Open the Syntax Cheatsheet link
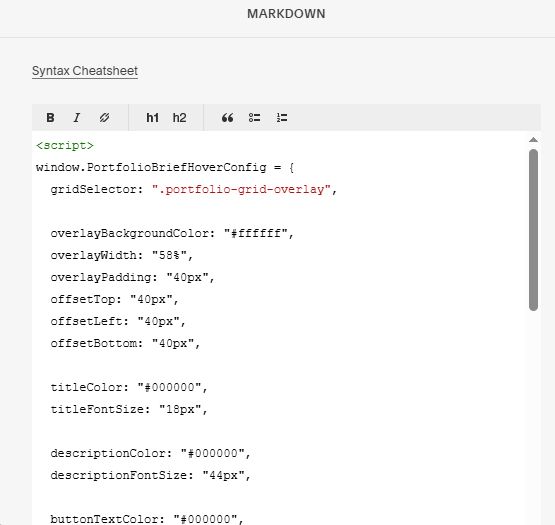Viewport: 555px width, 525px height. coord(85,71)
